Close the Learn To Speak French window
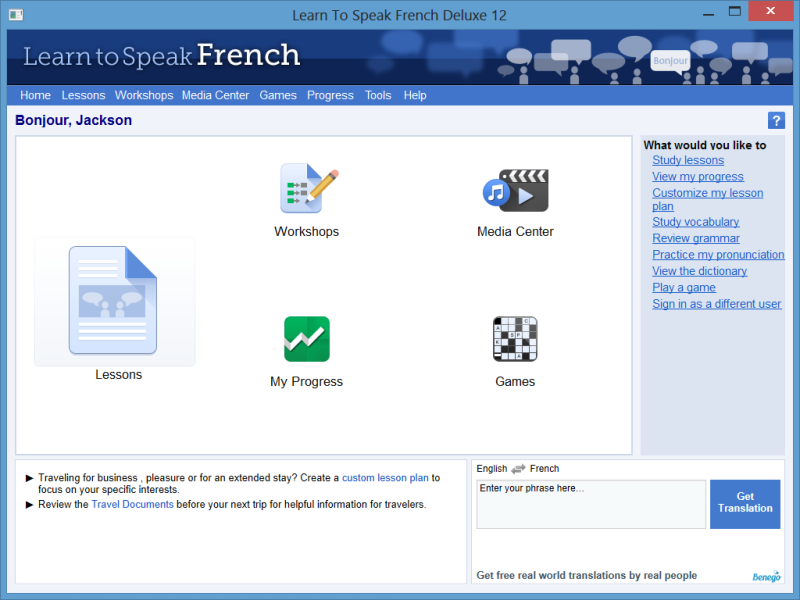This screenshot has width=800, height=600. tap(770, 11)
